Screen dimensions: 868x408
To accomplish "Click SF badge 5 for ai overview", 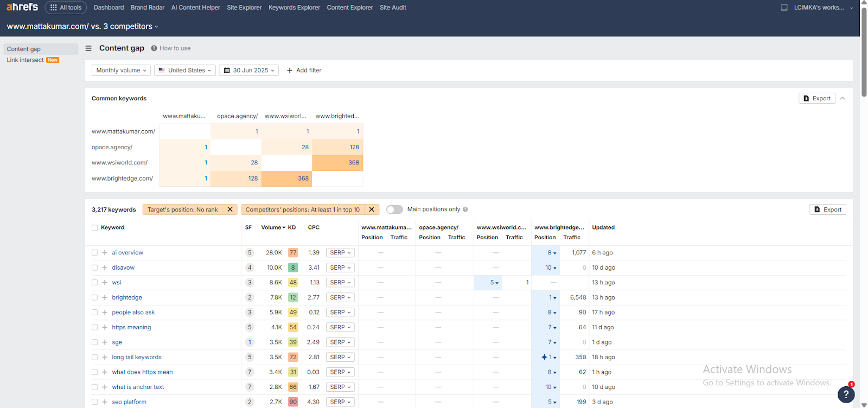I will pyautogui.click(x=250, y=253).
